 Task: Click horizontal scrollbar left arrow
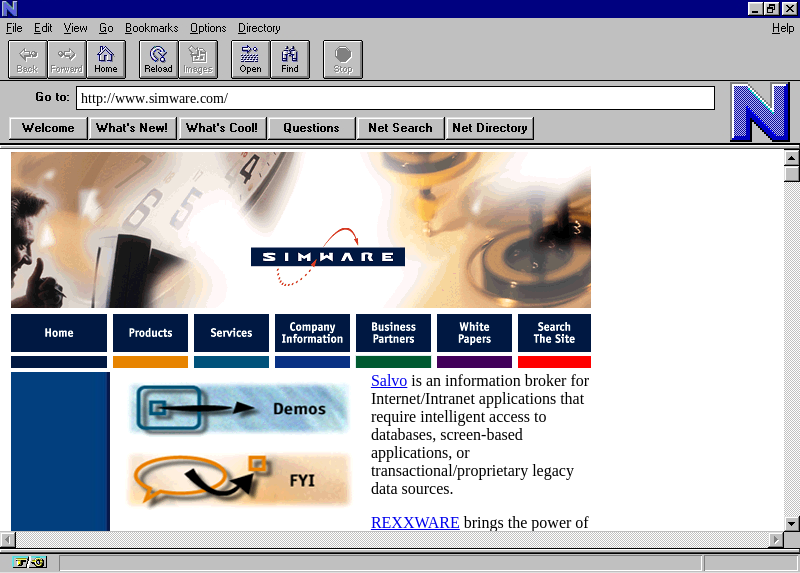click(x=8, y=539)
